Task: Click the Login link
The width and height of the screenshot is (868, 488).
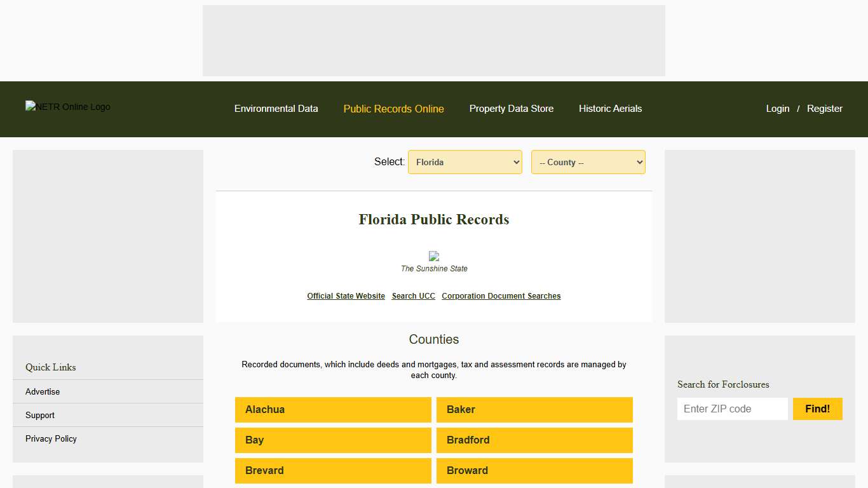Action: pyautogui.click(x=778, y=109)
